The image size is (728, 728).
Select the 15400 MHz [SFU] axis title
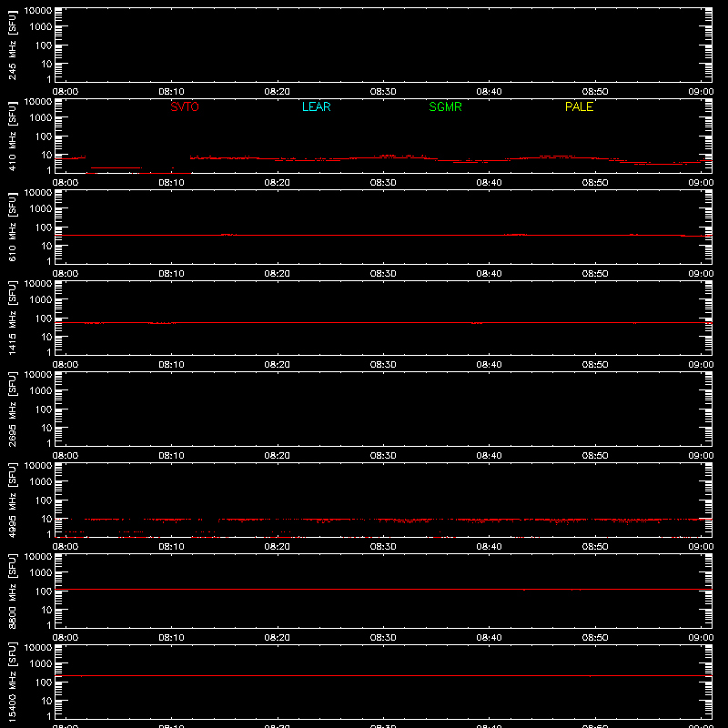coord(12,682)
